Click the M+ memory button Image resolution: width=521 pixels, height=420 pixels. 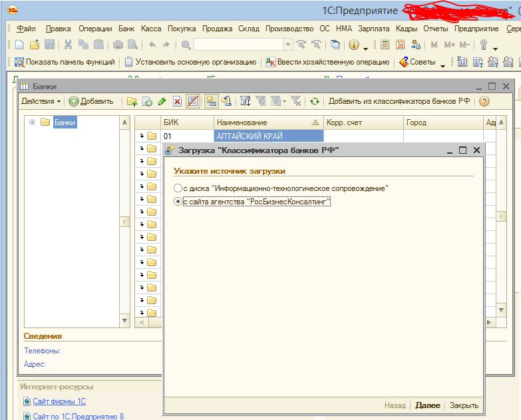click(x=449, y=45)
